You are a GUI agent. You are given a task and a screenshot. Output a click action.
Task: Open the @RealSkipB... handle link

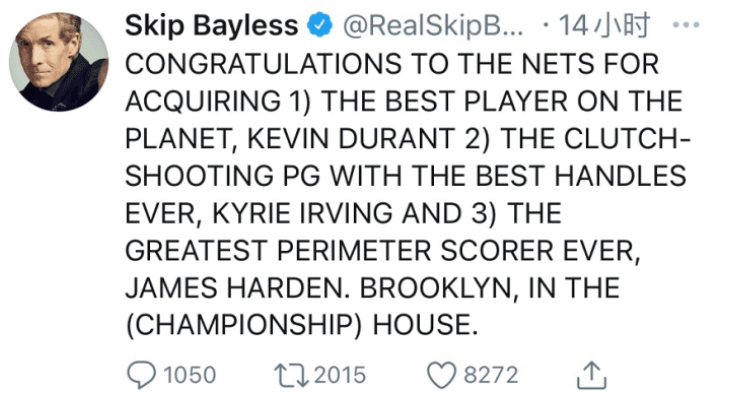[434, 26]
